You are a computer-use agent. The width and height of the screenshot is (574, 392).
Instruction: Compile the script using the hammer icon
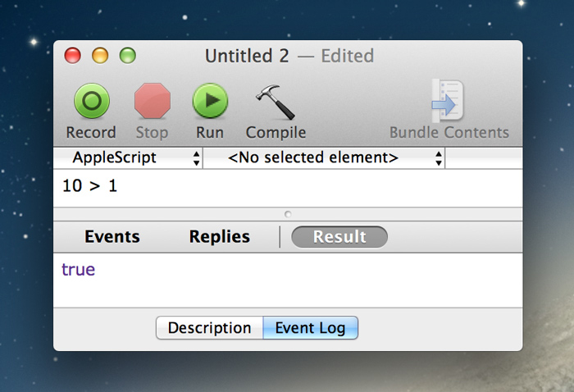pyautogui.click(x=276, y=103)
